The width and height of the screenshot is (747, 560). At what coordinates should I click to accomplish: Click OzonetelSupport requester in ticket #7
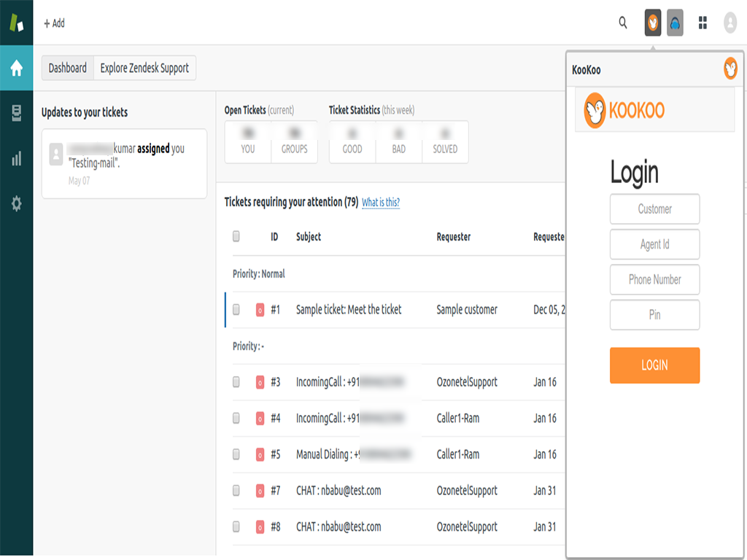tap(467, 491)
